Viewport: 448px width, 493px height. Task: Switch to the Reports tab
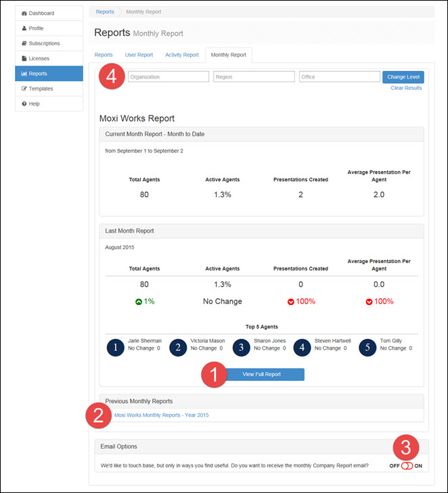point(104,55)
